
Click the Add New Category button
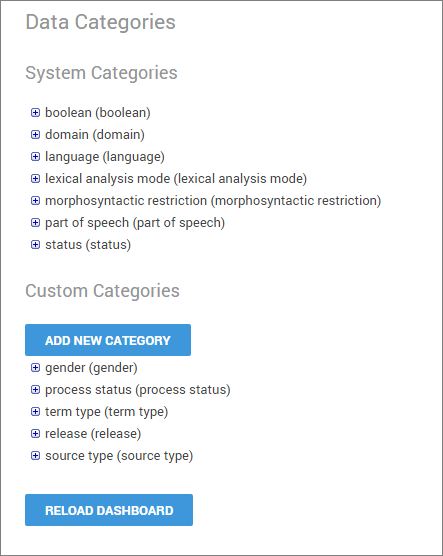[108, 340]
